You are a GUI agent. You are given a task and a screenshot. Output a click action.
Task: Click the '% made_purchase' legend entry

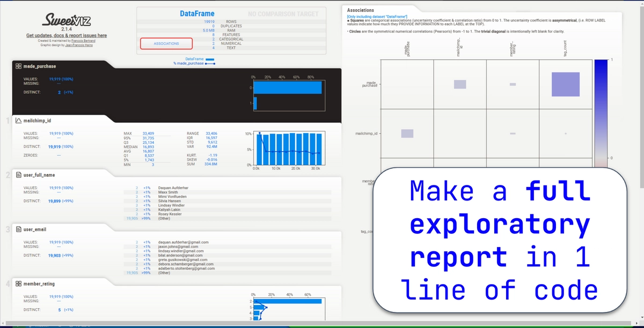(x=194, y=63)
